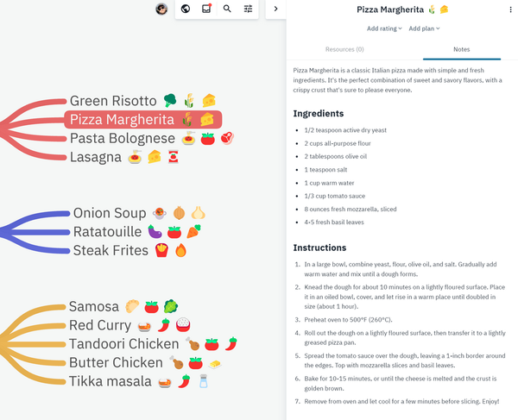Select the Lasagna node
Image resolution: width=518 pixels, height=420 pixels.
pos(97,157)
